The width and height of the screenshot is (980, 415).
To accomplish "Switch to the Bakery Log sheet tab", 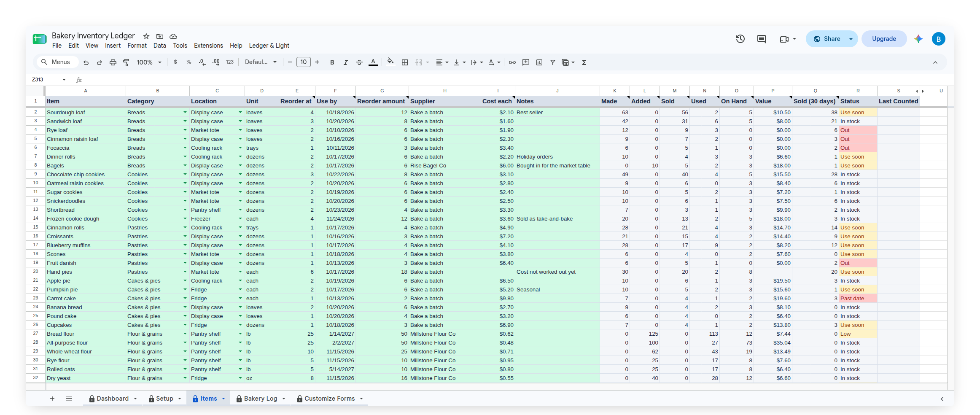I will (x=261, y=399).
